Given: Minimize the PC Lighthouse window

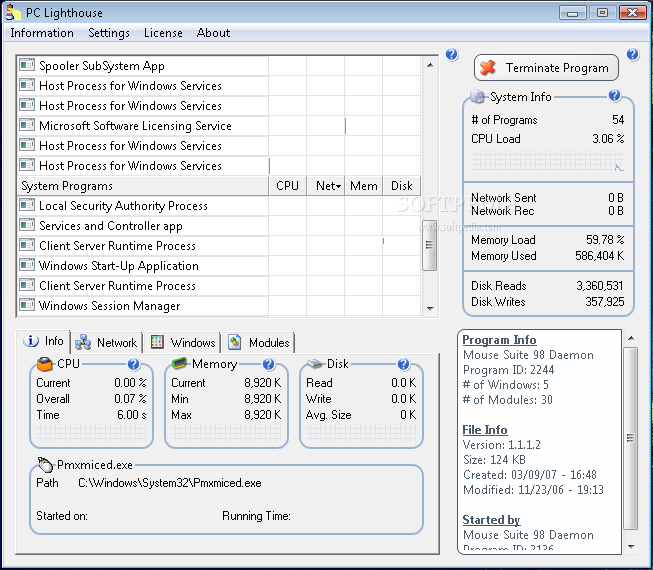Looking at the screenshot, I should [572, 12].
